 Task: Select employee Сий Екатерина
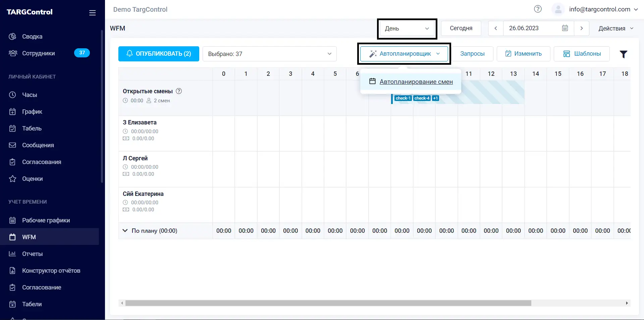pos(143,194)
